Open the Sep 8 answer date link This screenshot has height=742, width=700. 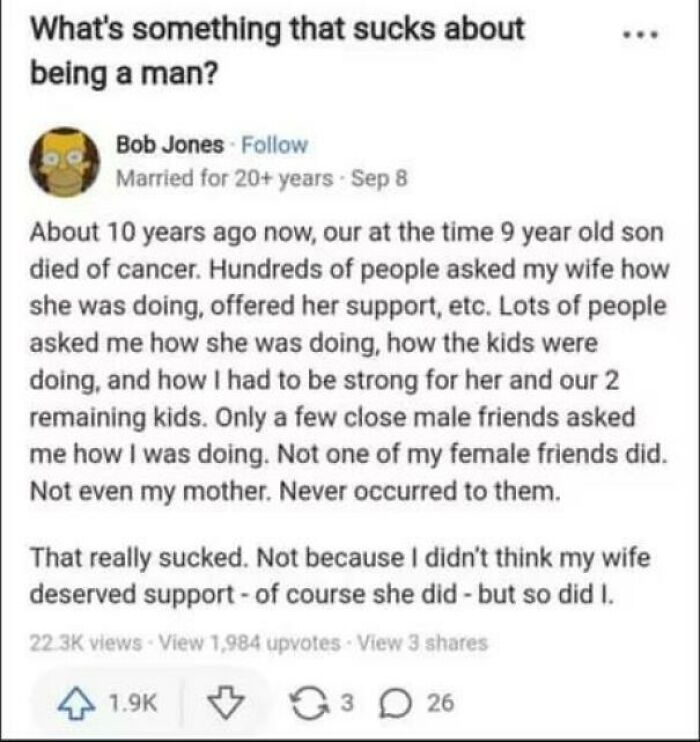pyautogui.click(x=379, y=178)
